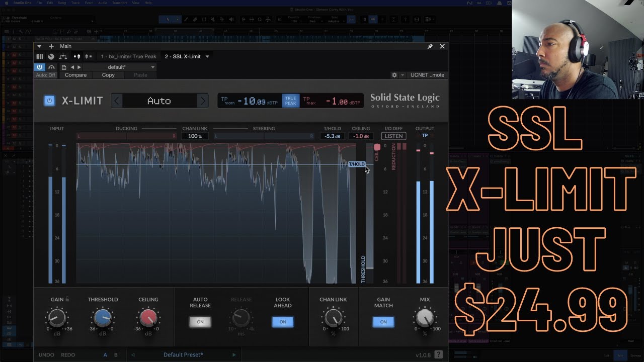
Task: Open the plugin settings gear icon
Action: (394, 75)
